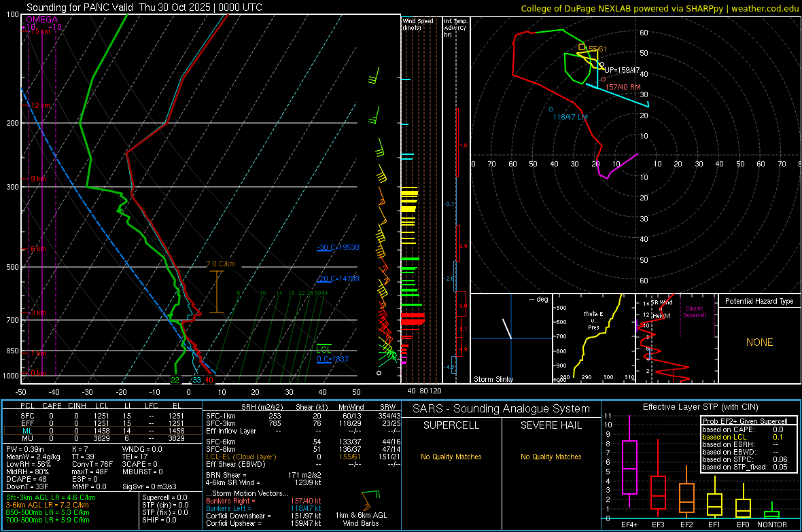Click the ConvT = 76F value
This screenshot has width=802, height=532.
coord(92,464)
